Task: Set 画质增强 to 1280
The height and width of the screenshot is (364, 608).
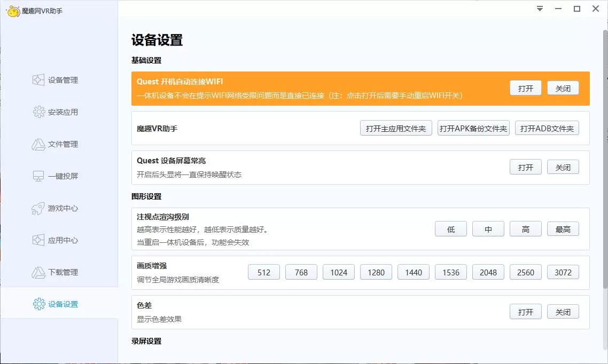Action: coord(376,272)
